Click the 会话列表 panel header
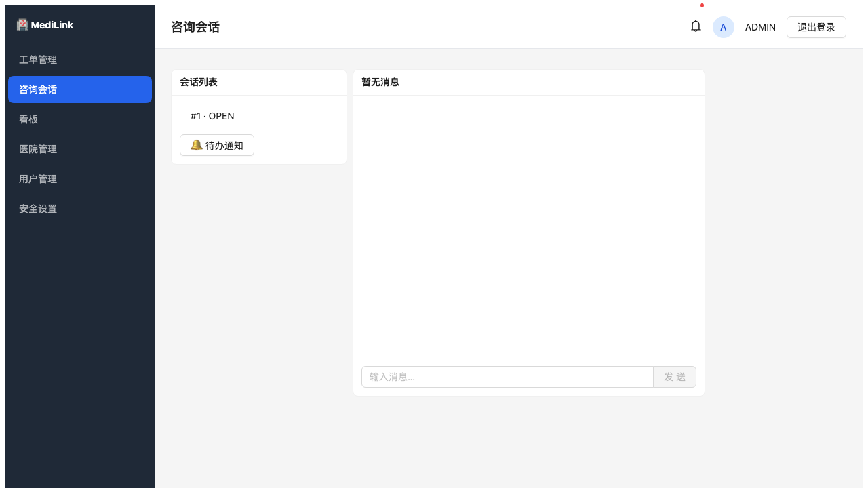Image resolution: width=868 pixels, height=488 pixels. coord(259,82)
